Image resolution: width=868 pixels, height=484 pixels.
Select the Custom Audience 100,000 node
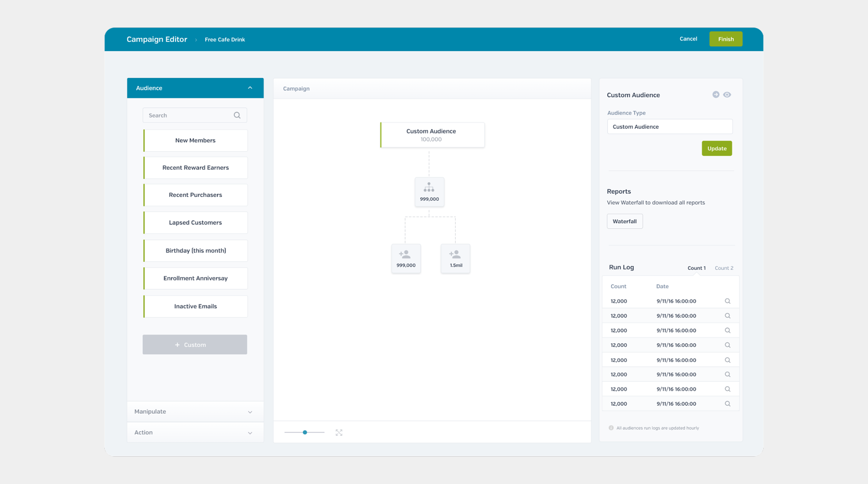point(432,135)
